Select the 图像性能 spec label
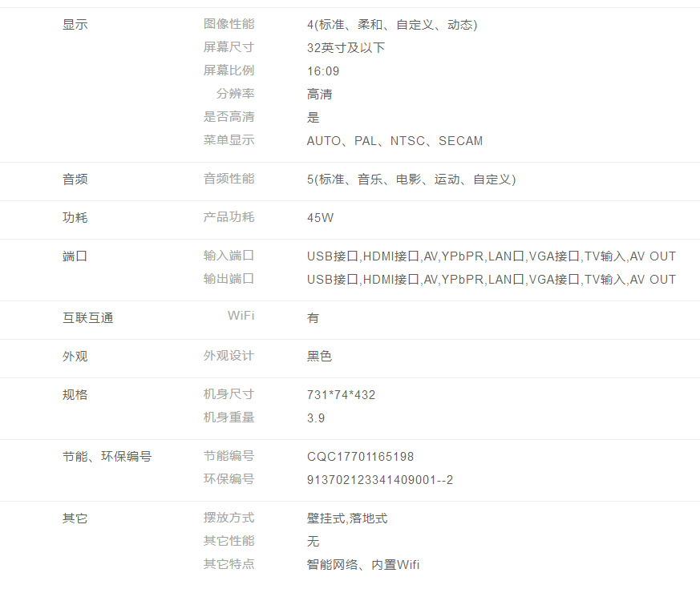The image size is (700, 593). coord(229,25)
